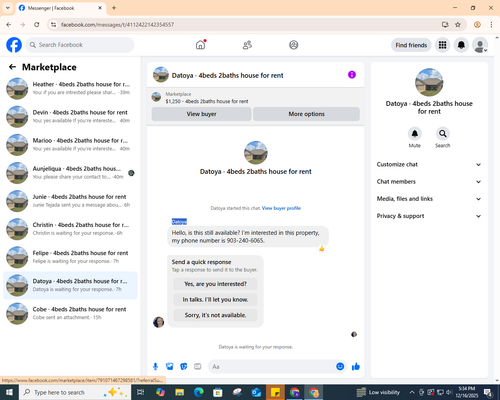Open a new browser tab
The height and width of the screenshot is (400, 500).
pos(114,8)
